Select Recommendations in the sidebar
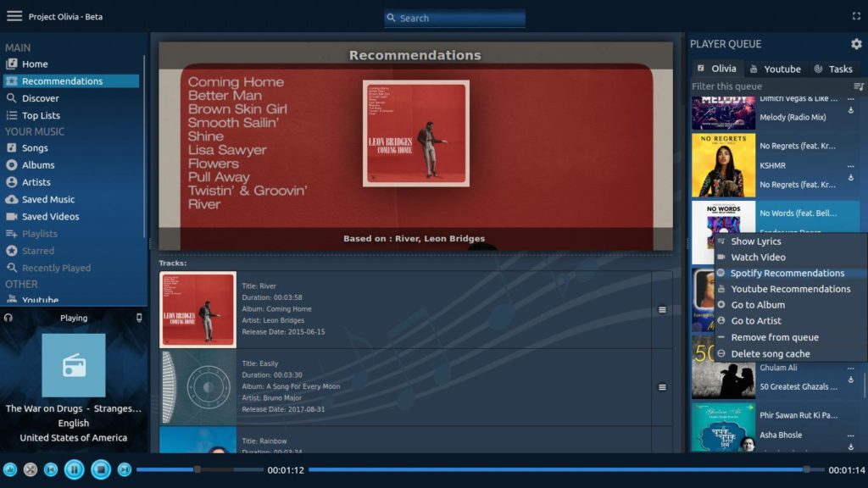Image resolution: width=868 pixels, height=488 pixels. click(71, 80)
